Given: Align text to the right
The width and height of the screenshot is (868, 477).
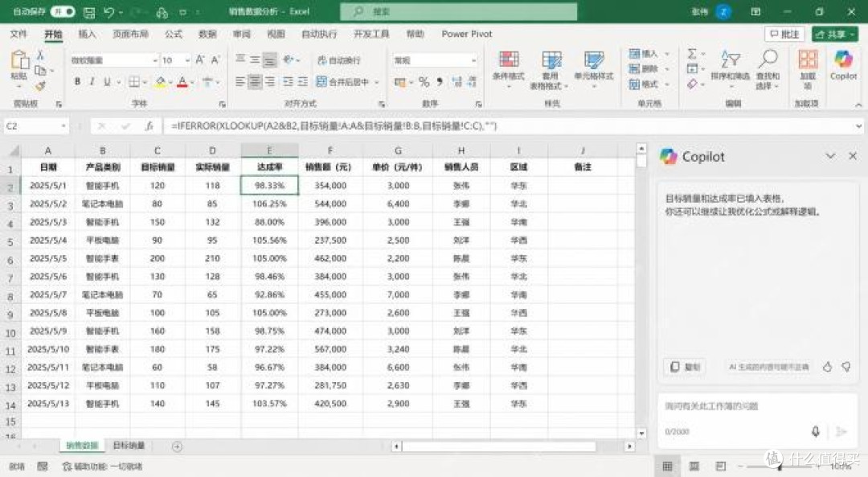Looking at the screenshot, I should click(x=269, y=82).
